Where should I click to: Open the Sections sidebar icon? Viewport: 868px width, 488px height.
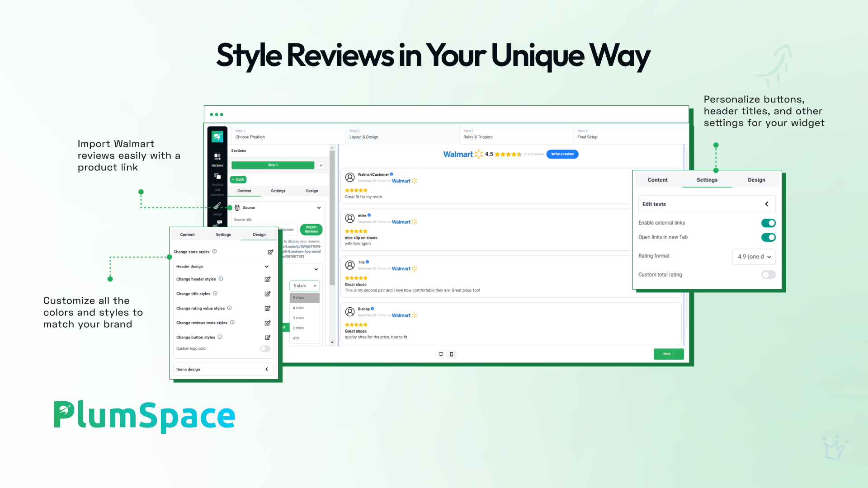217,158
